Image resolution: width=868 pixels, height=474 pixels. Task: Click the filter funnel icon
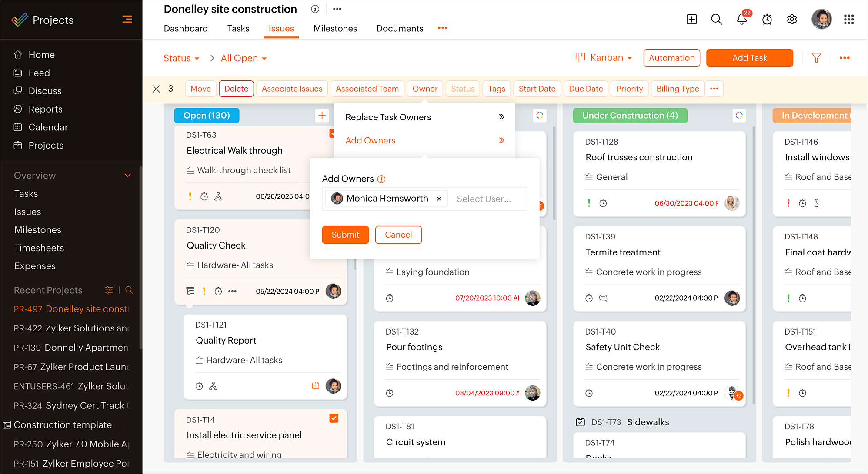(816, 58)
